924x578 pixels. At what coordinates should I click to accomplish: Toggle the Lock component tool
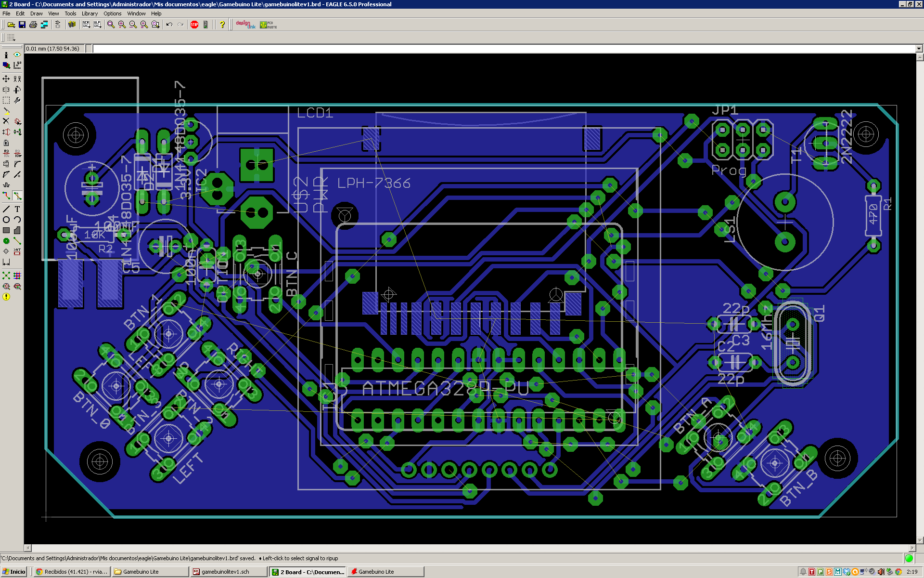(x=6, y=143)
